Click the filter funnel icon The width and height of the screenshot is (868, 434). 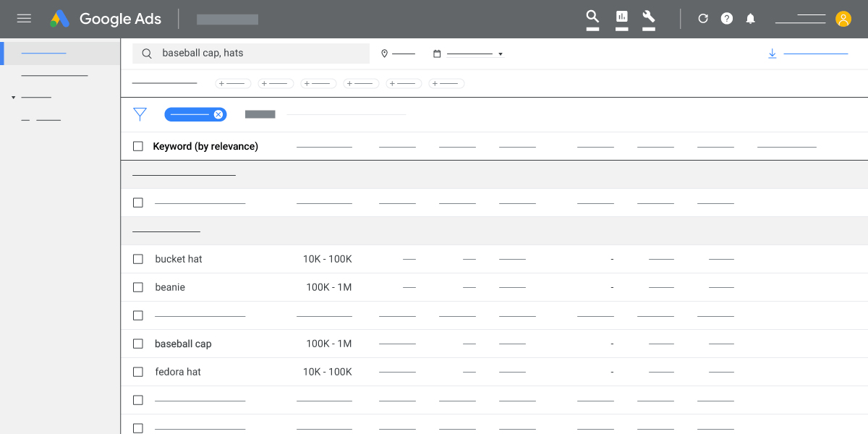(140, 114)
